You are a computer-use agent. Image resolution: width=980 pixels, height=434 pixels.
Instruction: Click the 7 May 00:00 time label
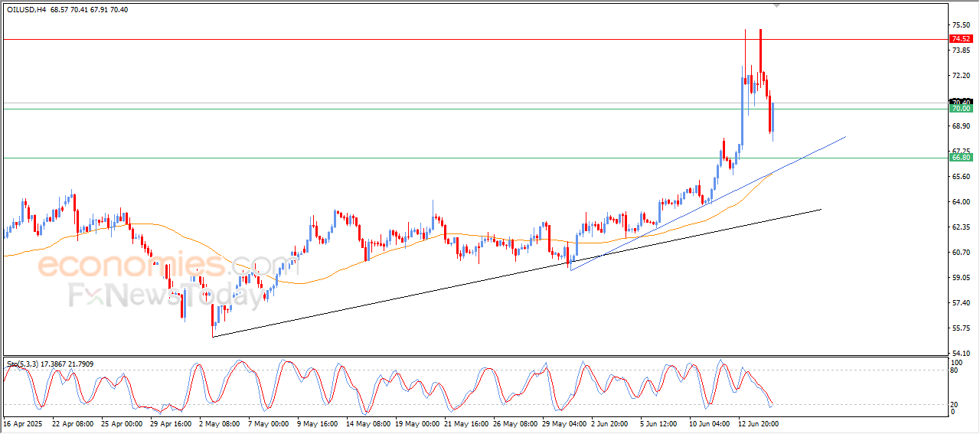click(x=268, y=423)
